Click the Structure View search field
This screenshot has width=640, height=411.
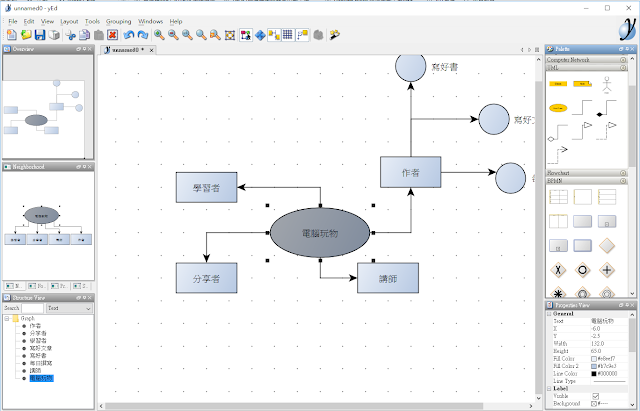tap(32, 308)
